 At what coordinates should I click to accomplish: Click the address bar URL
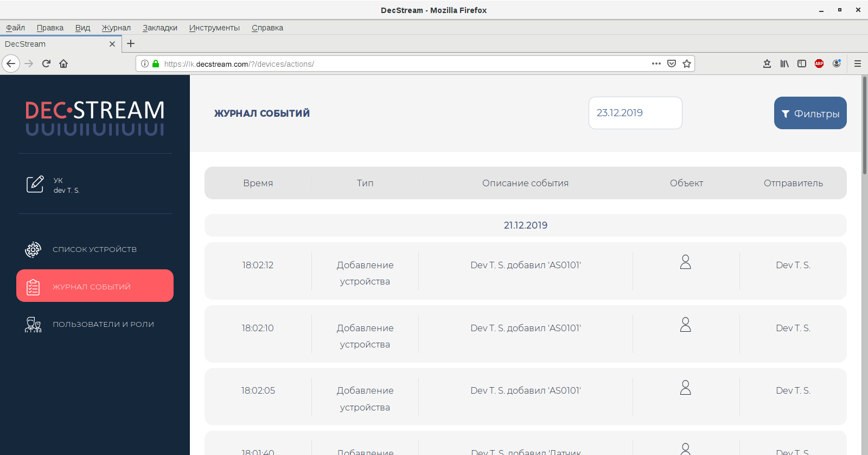239,64
